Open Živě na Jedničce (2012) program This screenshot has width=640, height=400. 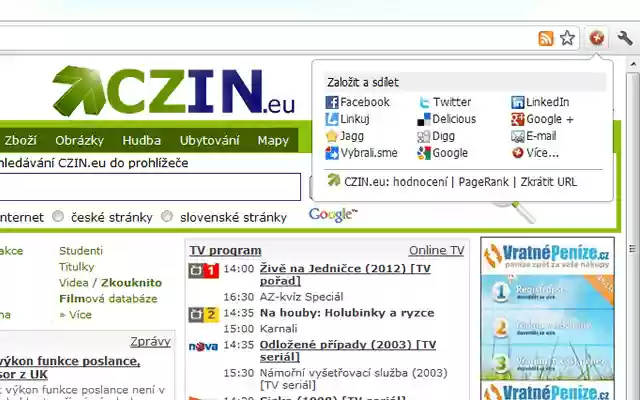coord(345,275)
